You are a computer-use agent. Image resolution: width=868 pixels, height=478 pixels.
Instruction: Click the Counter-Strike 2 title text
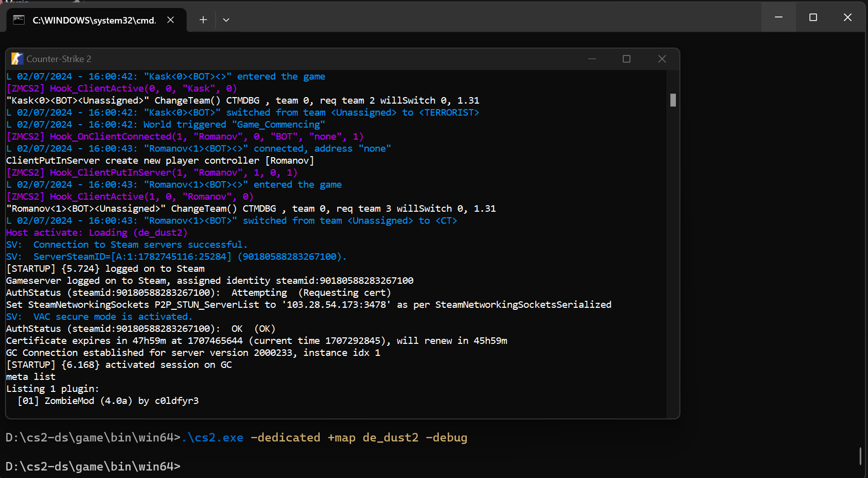tap(59, 59)
